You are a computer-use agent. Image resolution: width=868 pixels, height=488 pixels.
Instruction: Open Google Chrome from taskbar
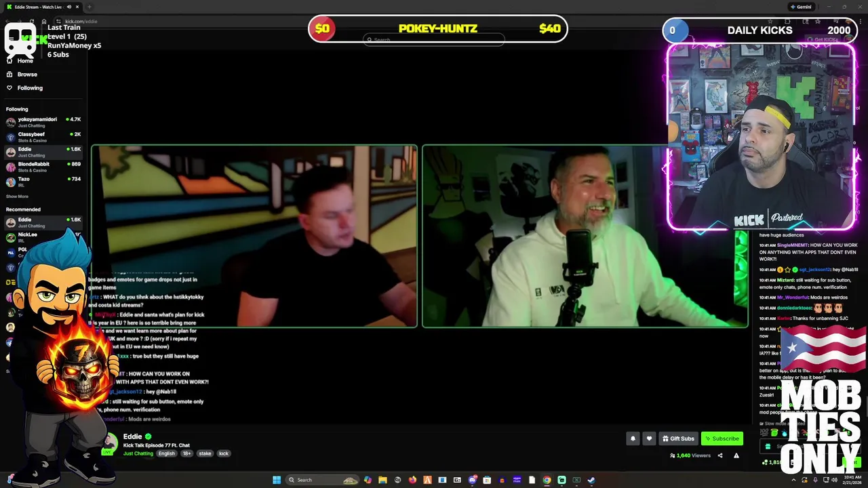(x=547, y=480)
